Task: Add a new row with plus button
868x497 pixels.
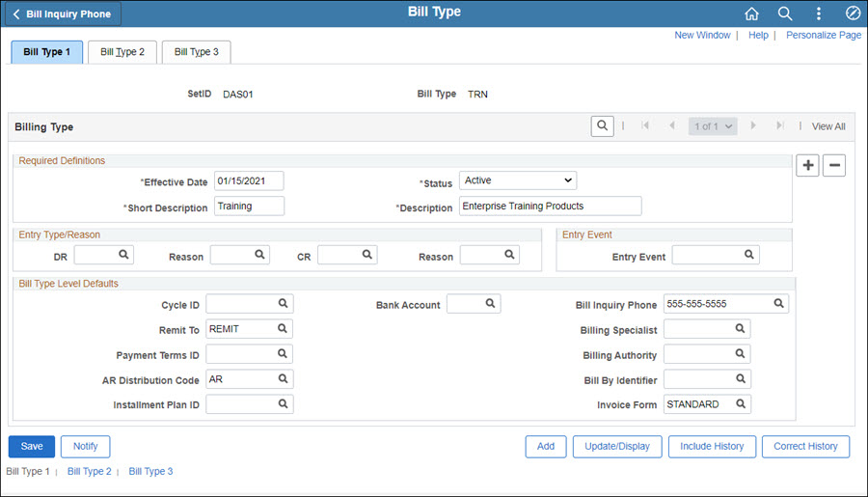Action: tap(807, 165)
